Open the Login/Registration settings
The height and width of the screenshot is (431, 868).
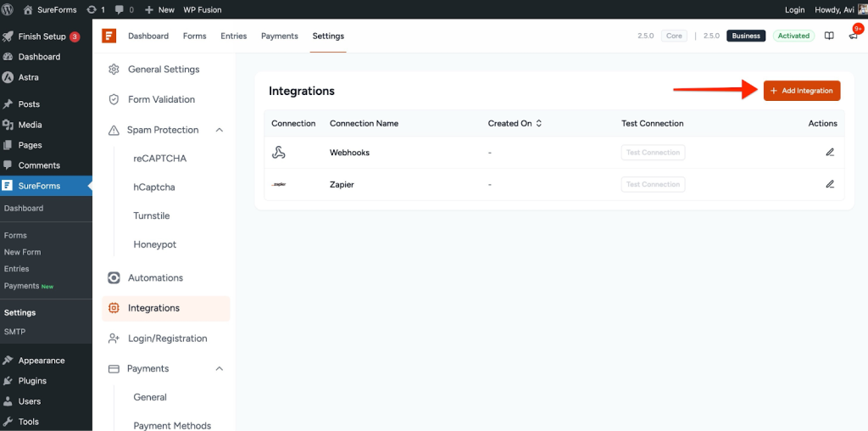click(x=167, y=339)
